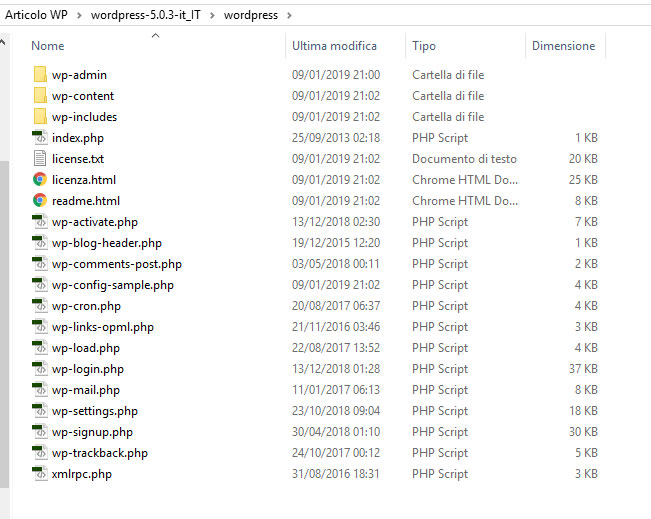Select file name xmlrpc.php

point(82,474)
